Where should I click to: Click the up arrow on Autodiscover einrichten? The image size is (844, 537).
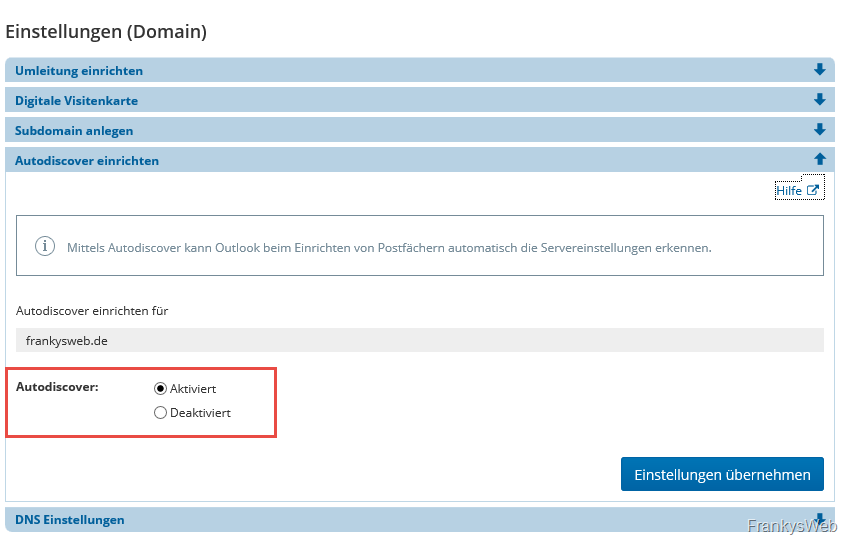(820, 159)
